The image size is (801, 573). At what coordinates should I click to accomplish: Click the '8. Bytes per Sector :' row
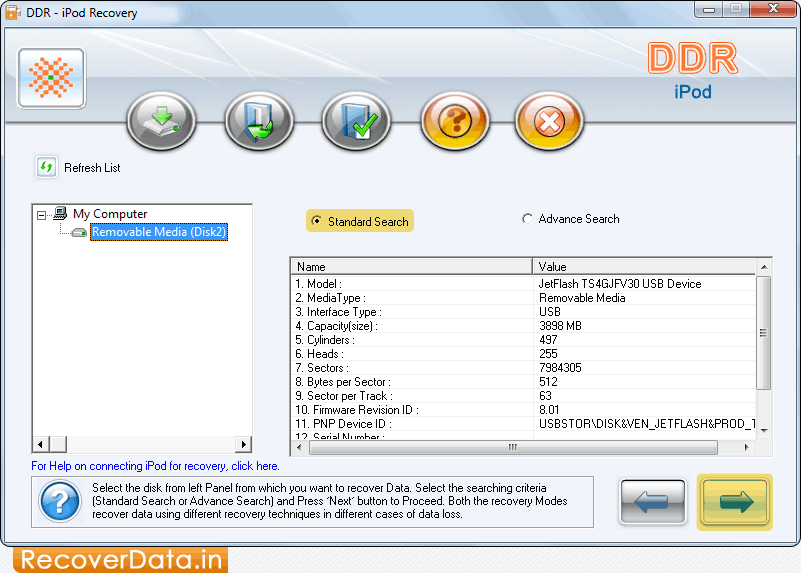(x=523, y=382)
